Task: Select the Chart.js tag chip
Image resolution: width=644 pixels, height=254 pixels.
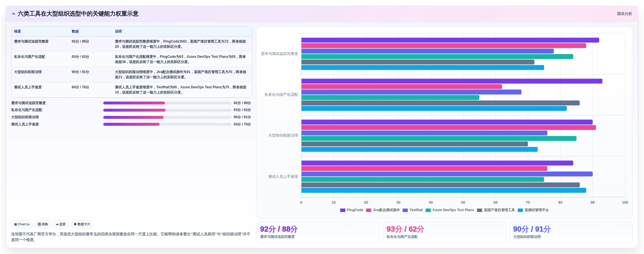Action: pyautogui.click(x=22, y=224)
